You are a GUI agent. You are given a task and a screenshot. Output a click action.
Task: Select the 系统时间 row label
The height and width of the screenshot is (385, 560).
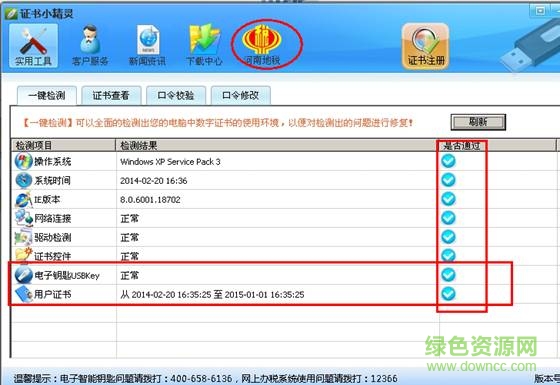click(52, 181)
